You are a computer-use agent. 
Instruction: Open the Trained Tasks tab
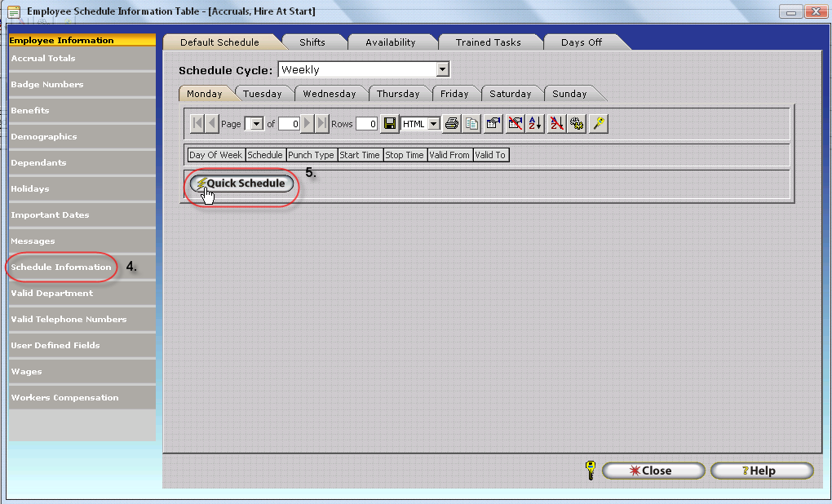tap(488, 42)
